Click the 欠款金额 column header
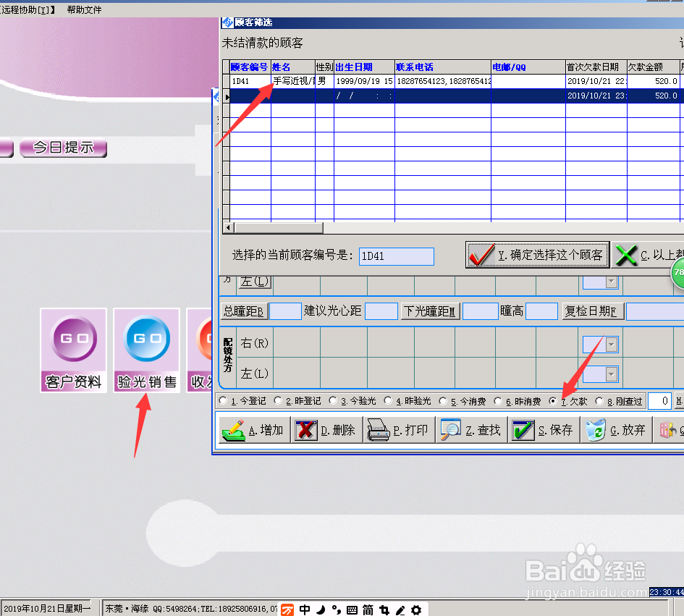Viewport: 684px width, 616px height. tap(653, 67)
